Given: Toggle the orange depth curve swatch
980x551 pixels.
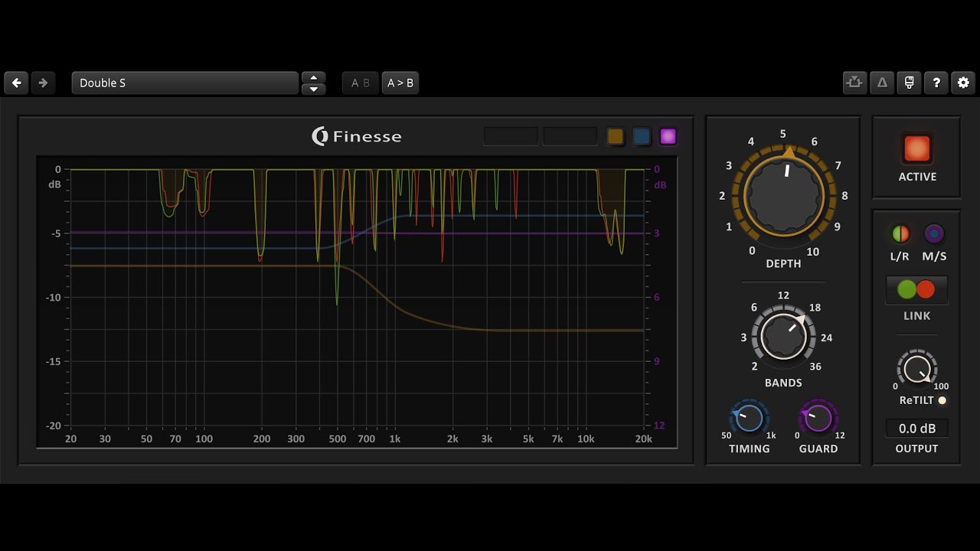Looking at the screenshot, I should click(x=616, y=136).
